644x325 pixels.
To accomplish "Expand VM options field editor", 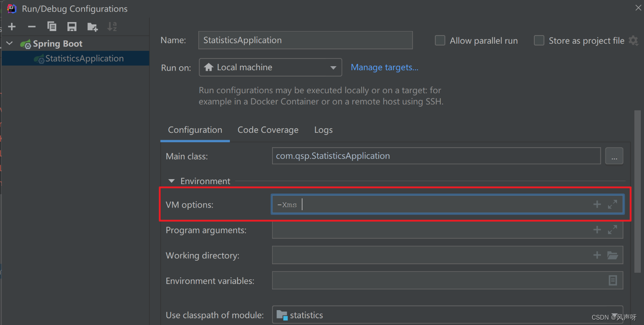I will [x=613, y=204].
